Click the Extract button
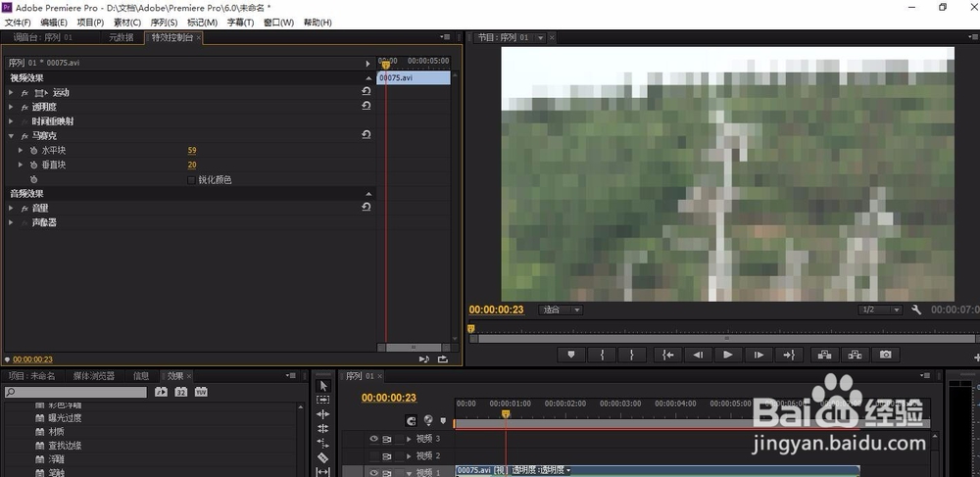The image size is (980, 477). pos(855,355)
